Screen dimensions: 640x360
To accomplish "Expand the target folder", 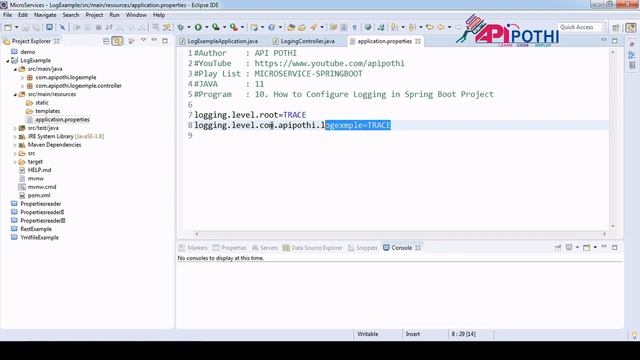I will point(15,162).
